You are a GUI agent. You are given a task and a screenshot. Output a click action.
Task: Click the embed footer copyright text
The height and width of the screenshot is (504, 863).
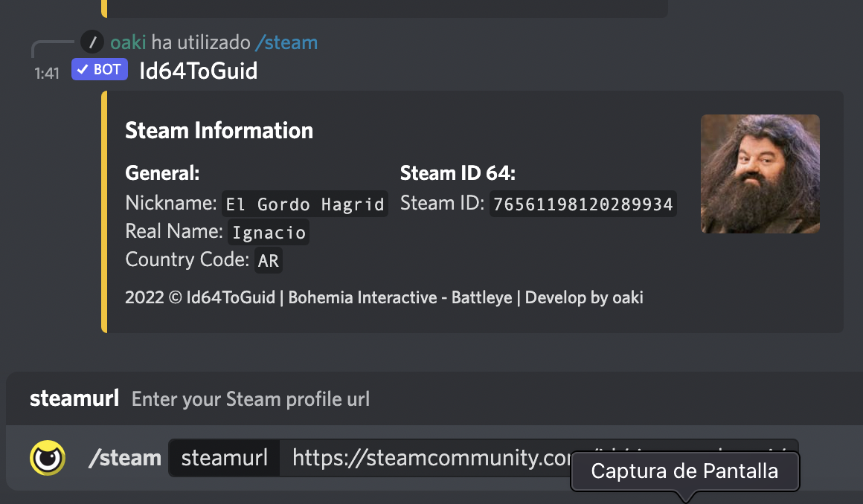[384, 298]
